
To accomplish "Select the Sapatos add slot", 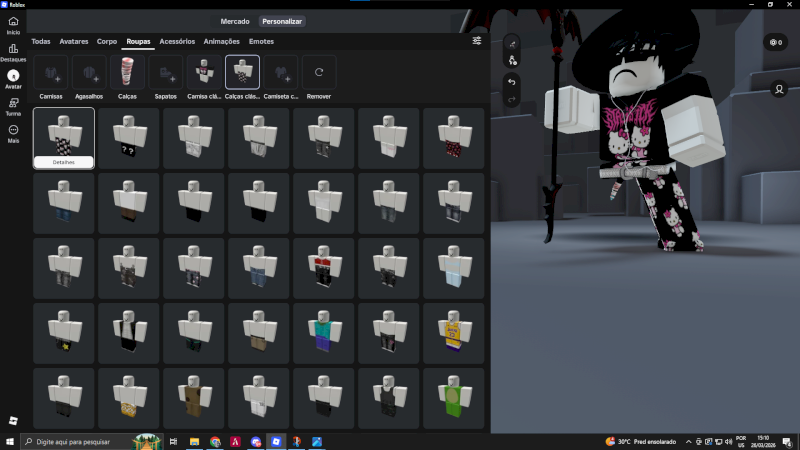I will (165, 72).
